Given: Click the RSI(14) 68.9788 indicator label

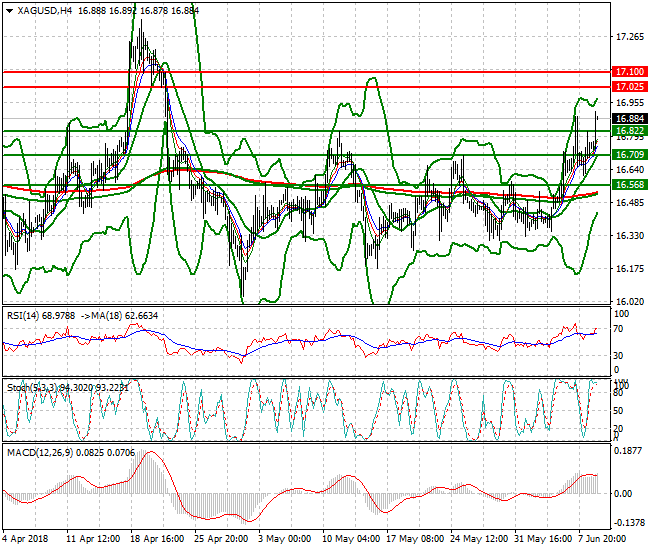Looking at the screenshot, I should (x=41, y=316).
